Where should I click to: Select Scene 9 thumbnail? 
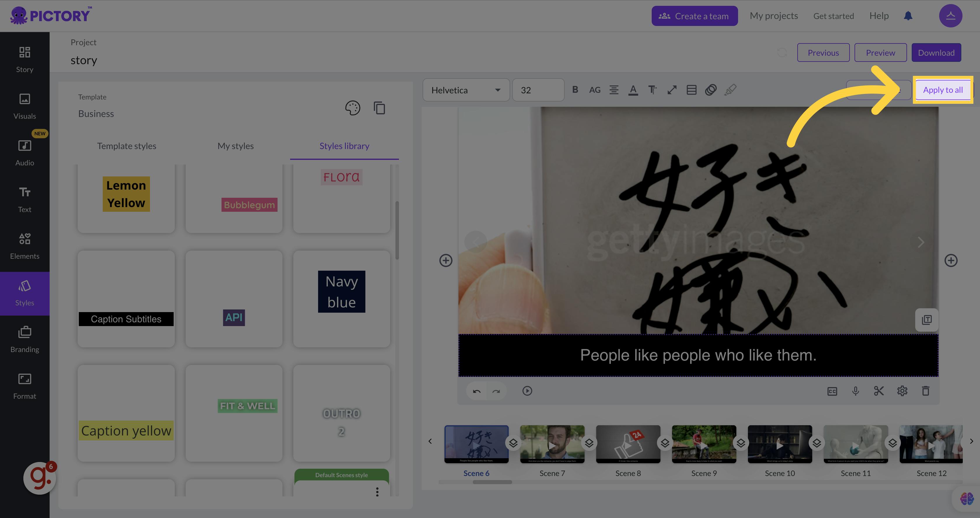click(x=704, y=444)
